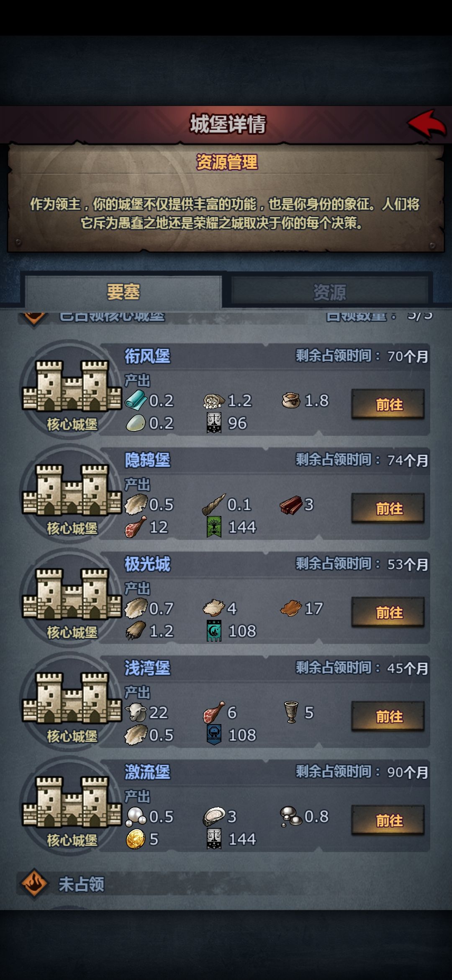Click the green tree banner icon
Viewport: 452px width, 980px height.
(214, 527)
